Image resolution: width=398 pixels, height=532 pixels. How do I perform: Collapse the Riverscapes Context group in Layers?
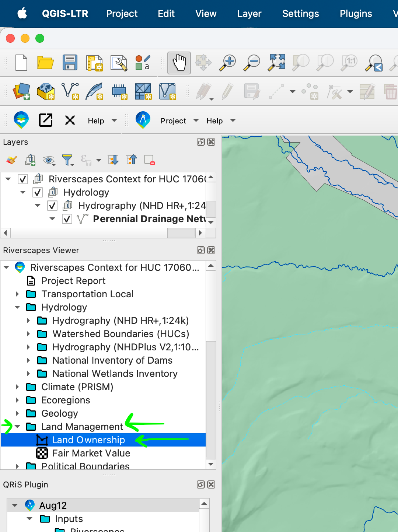click(x=8, y=179)
